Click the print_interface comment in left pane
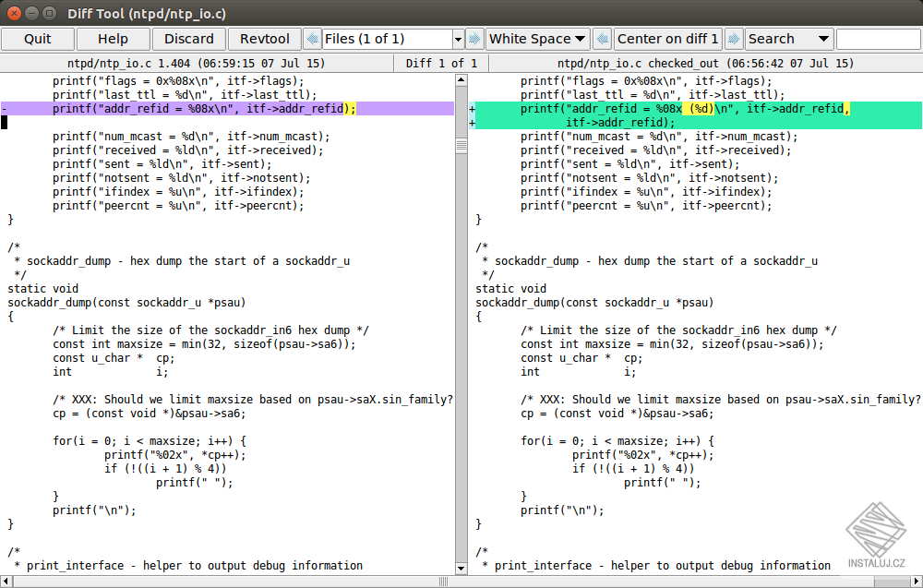The image size is (923, 588). pyautogui.click(x=188, y=566)
